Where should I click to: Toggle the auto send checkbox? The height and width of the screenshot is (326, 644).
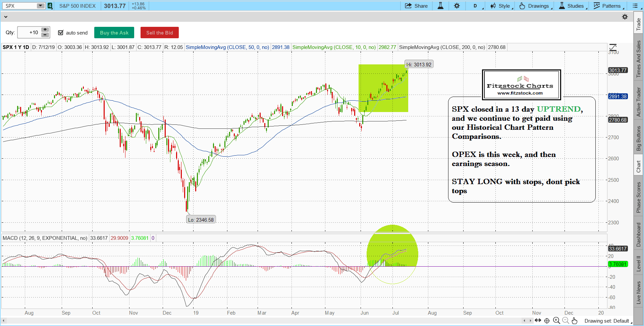click(61, 33)
